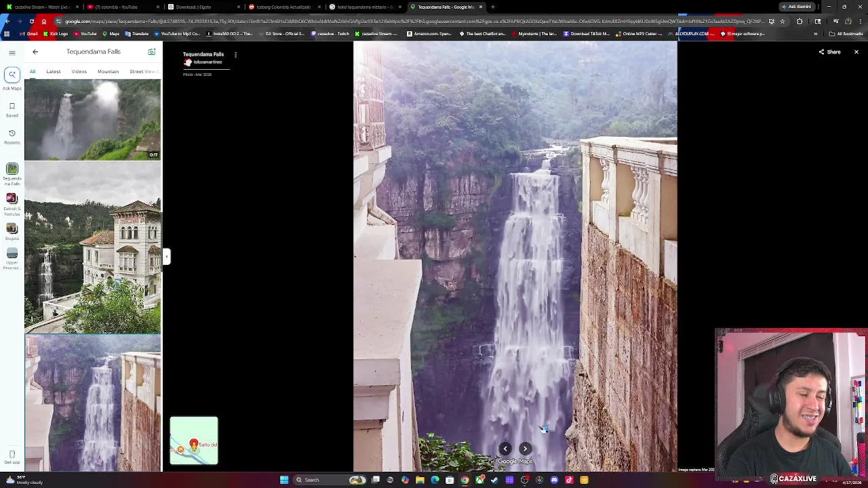868x488 pixels.
Task: Open the Download TikTok bookmark
Action: coord(587,33)
